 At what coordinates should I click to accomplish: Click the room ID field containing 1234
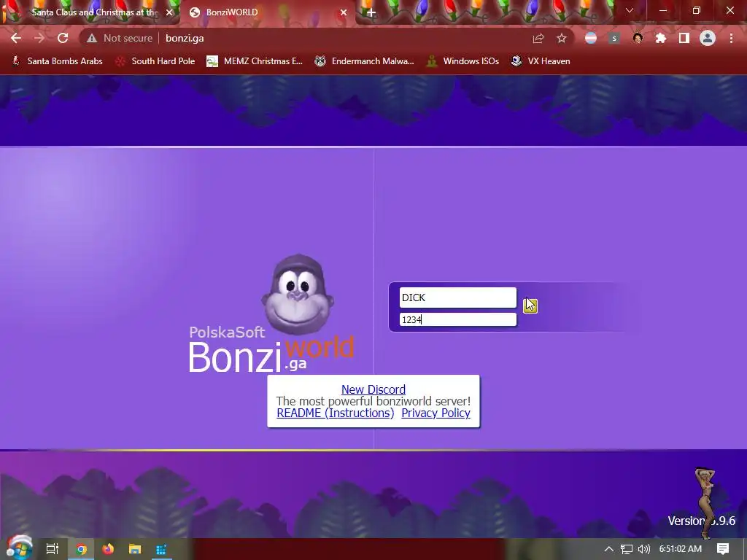click(458, 319)
